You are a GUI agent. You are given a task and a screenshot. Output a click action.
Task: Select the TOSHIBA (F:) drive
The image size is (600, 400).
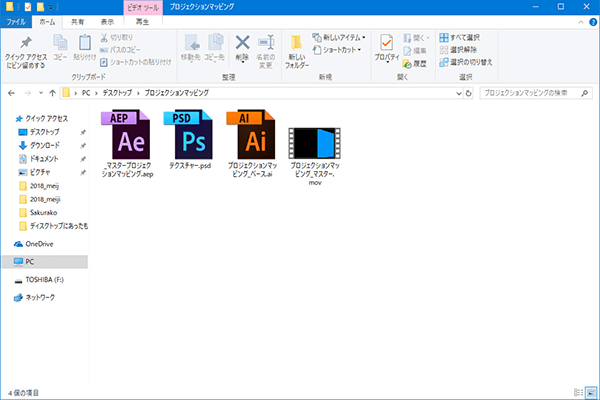(x=39, y=280)
